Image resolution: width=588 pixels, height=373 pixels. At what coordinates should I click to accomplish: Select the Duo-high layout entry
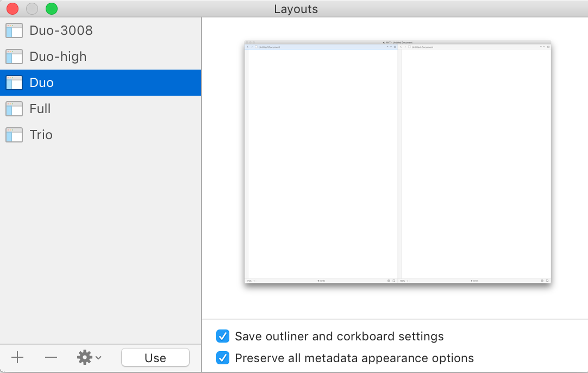click(x=101, y=57)
